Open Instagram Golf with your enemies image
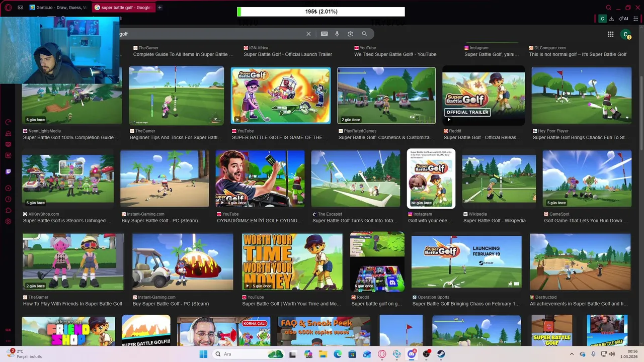Viewport: 644px width, 362px height. (x=431, y=178)
